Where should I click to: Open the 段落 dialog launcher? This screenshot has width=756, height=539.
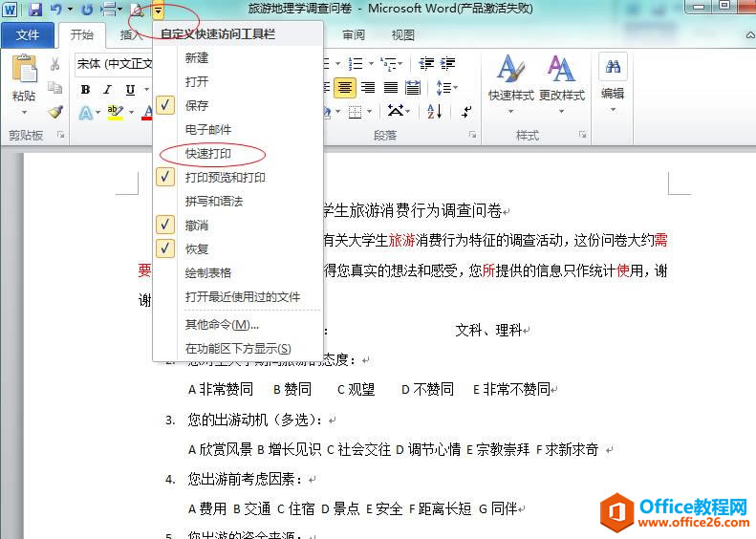(x=472, y=135)
